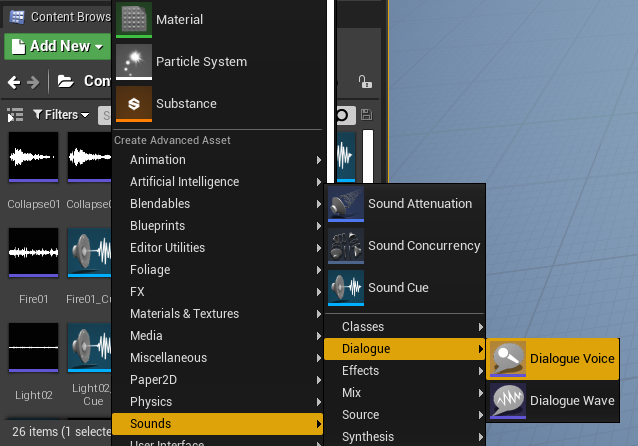The width and height of the screenshot is (638, 446).
Task: Select the Fire01_Cue asset thumbnail
Action: click(90, 253)
